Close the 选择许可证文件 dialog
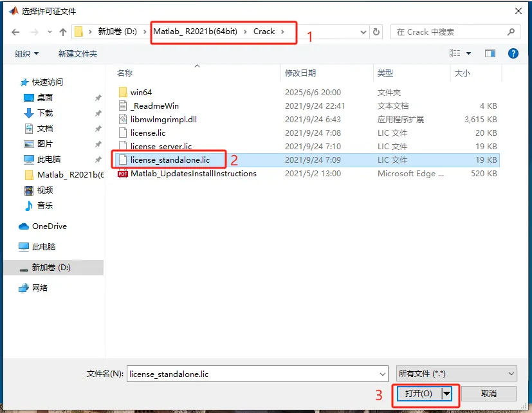 pos(518,11)
